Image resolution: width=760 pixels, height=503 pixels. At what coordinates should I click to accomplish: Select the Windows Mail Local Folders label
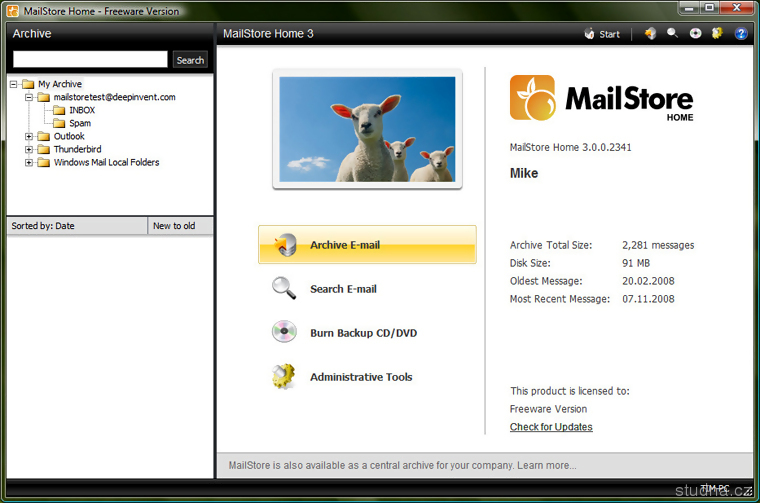coord(106,162)
